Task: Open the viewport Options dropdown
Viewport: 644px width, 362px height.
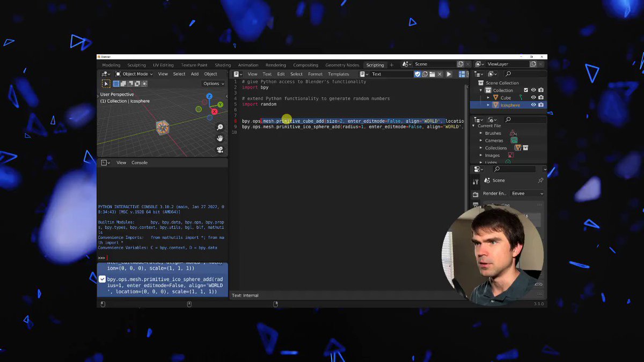Action: [x=214, y=84]
